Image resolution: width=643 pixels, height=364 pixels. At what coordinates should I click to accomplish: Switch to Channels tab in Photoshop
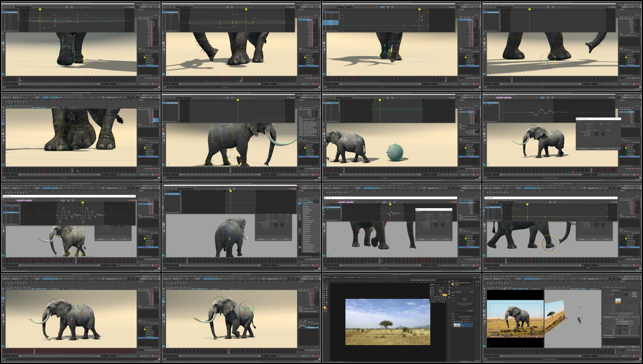pos(457,314)
